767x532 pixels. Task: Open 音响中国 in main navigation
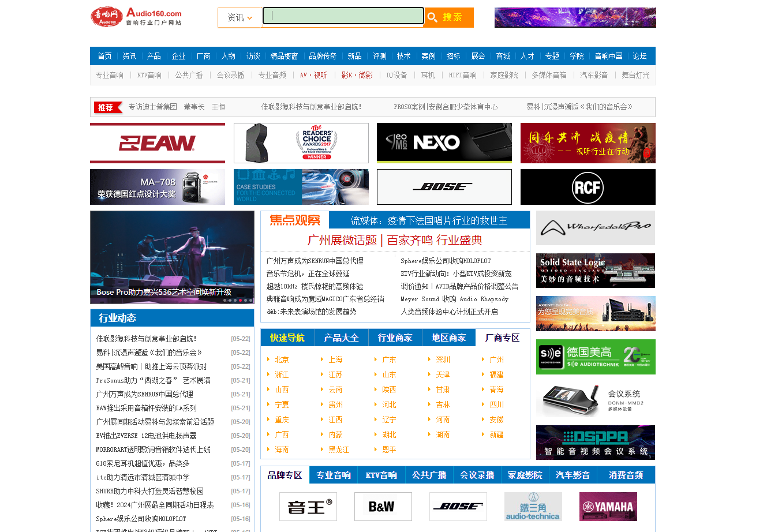click(x=609, y=56)
